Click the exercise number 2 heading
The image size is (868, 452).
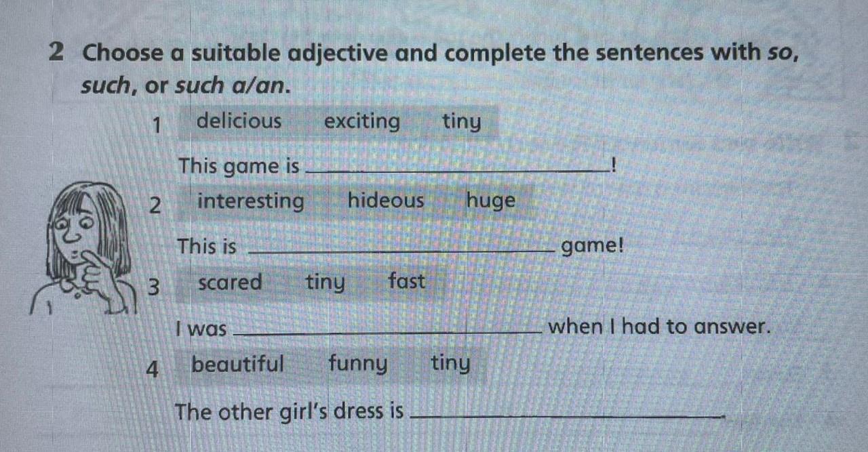coord(57,52)
